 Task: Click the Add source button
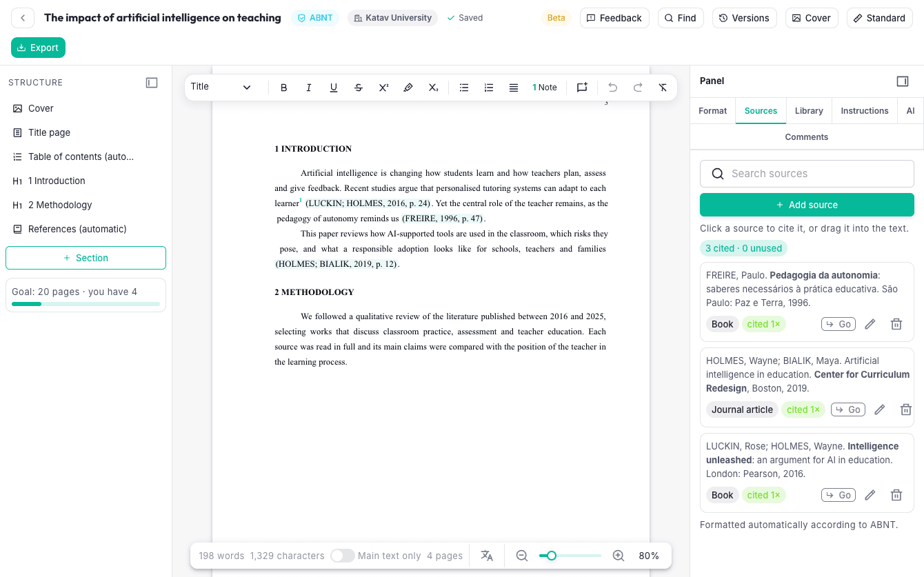(807, 205)
